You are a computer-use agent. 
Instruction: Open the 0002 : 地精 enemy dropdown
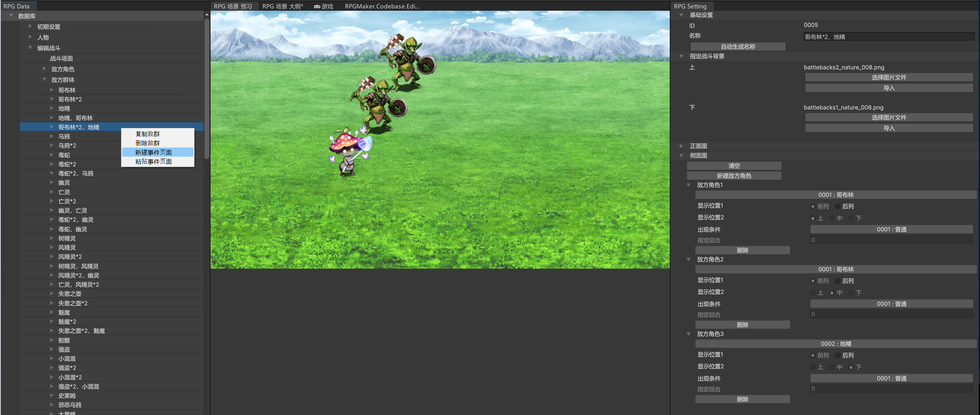[836, 344]
